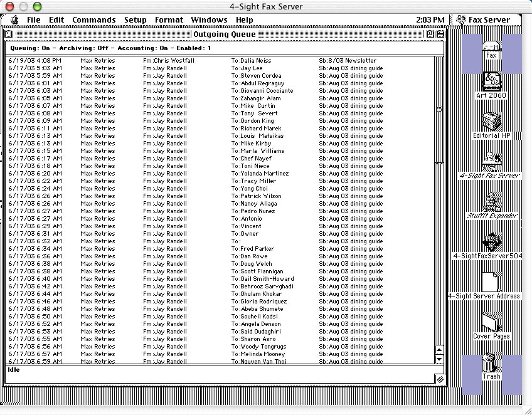Viewport: 532px width, 415px height.
Task: Select the fax row to Mike Kirby
Action: [x=220, y=144]
